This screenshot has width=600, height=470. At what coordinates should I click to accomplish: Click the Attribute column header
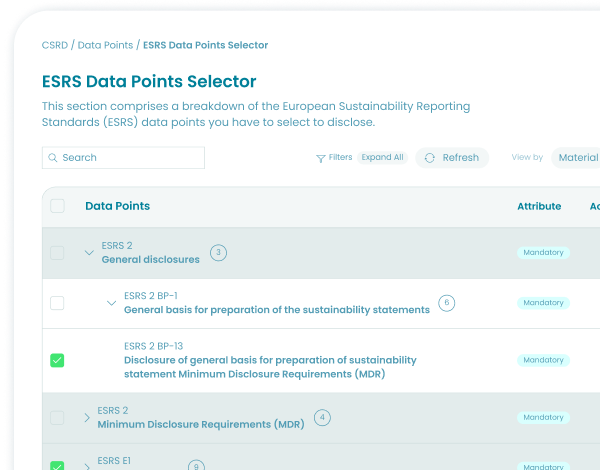pyautogui.click(x=539, y=206)
